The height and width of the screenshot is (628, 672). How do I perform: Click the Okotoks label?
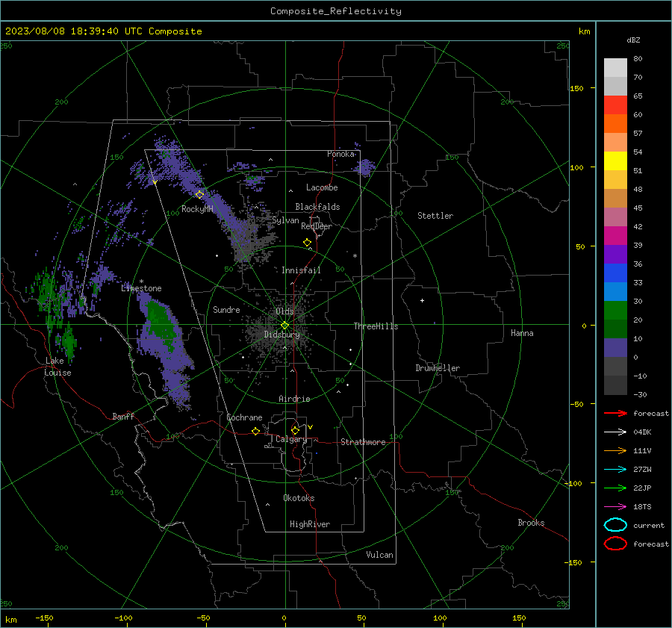coord(299,498)
